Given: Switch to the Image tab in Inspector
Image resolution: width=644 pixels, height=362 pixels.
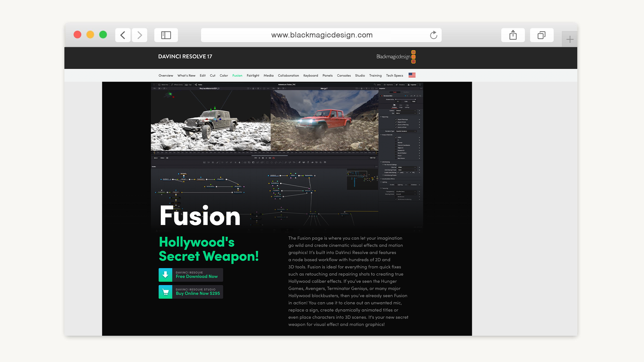Looking at the screenshot, I should tap(401, 106).
